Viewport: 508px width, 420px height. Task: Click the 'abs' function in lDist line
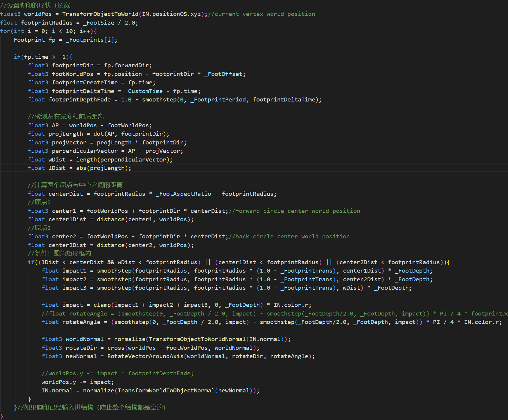coord(81,168)
